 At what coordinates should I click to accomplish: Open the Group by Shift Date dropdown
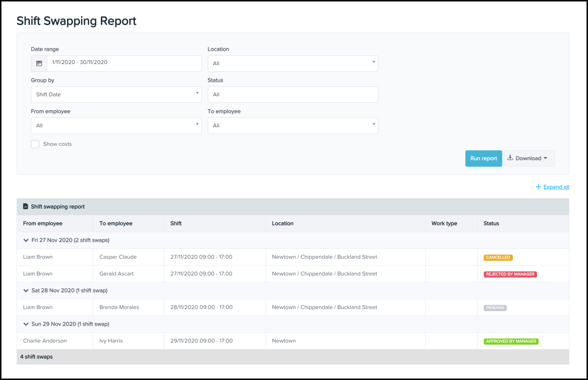pyautogui.click(x=116, y=94)
